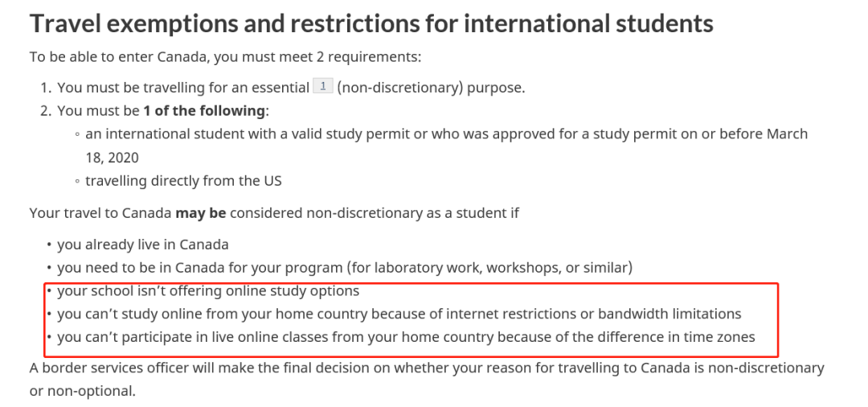Image resolution: width=868 pixels, height=407 pixels.
Task: Click the bullet about internet restrictions or bandwidth
Action: pos(399,314)
